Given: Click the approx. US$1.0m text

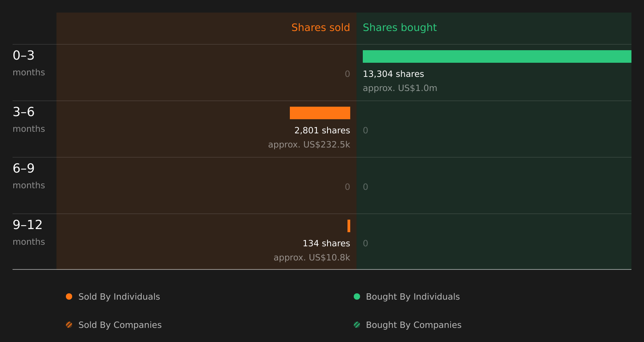Looking at the screenshot, I should (400, 88).
